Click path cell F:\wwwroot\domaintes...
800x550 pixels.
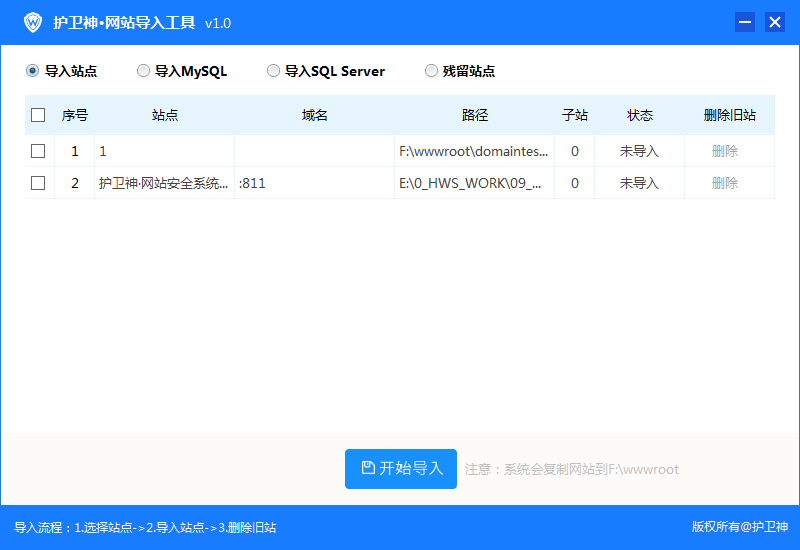(x=473, y=151)
